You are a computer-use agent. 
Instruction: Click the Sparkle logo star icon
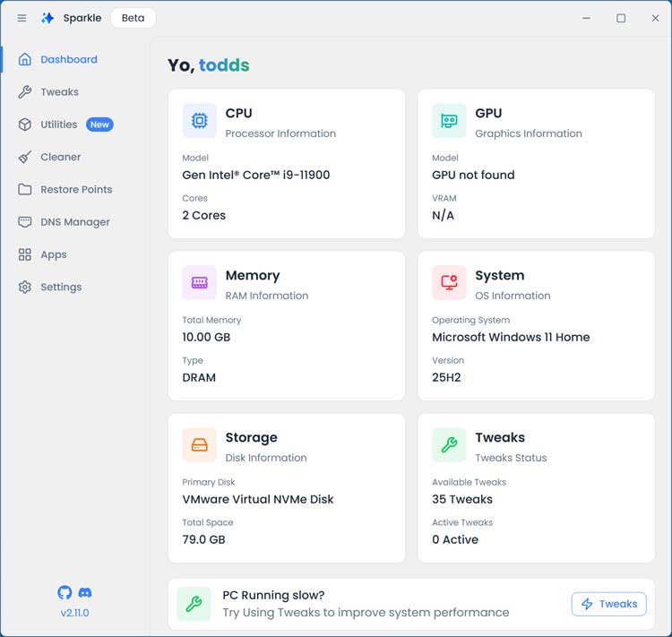(47, 18)
